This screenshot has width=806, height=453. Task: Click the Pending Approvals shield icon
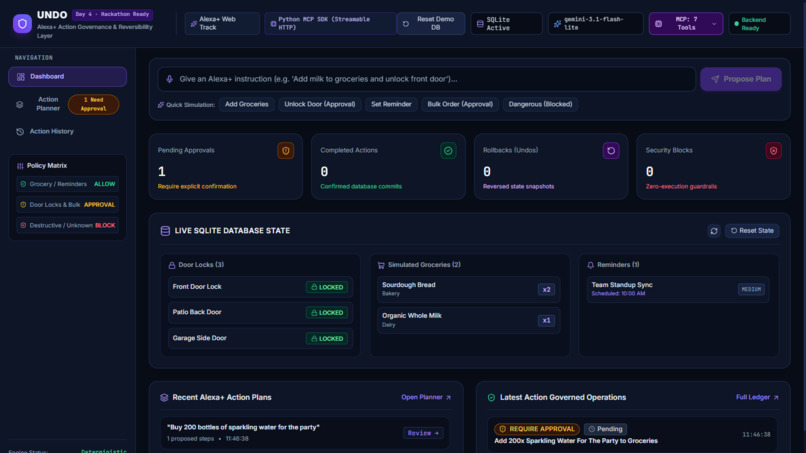point(286,151)
